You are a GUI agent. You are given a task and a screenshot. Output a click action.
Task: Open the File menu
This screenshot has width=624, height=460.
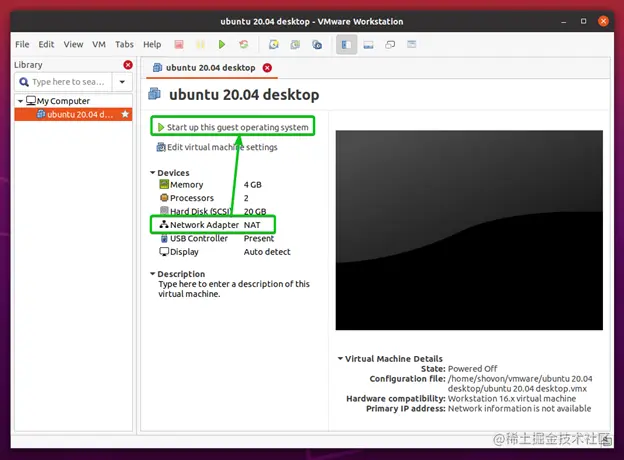coord(22,45)
